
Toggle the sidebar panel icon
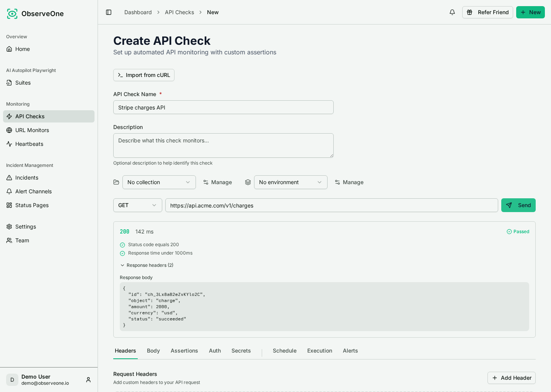(x=109, y=12)
